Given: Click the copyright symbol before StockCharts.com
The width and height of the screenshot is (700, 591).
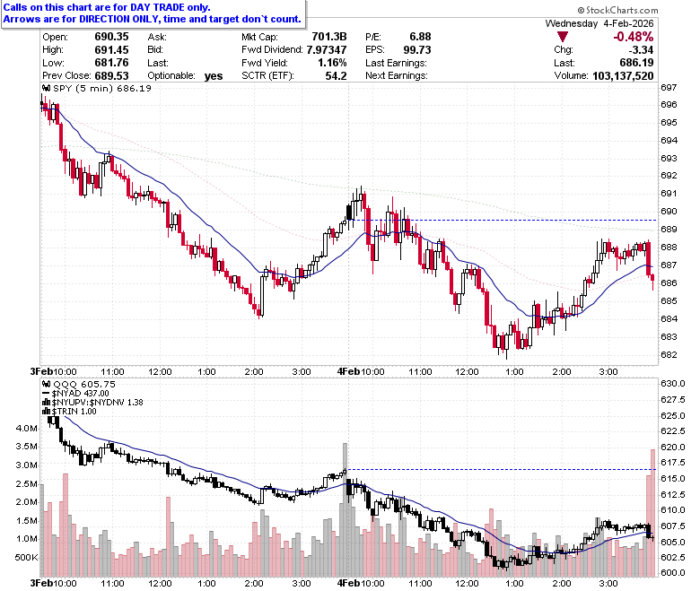Looking at the screenshot, I should 581,10.
